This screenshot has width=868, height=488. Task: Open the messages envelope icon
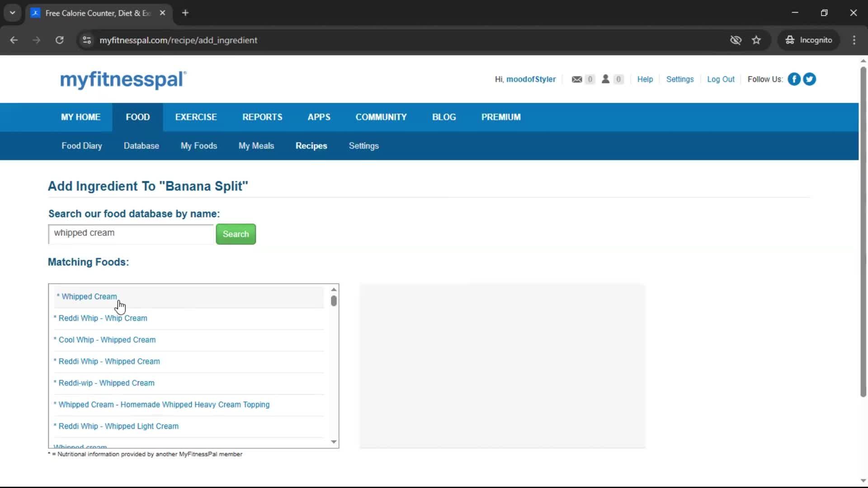577,80
